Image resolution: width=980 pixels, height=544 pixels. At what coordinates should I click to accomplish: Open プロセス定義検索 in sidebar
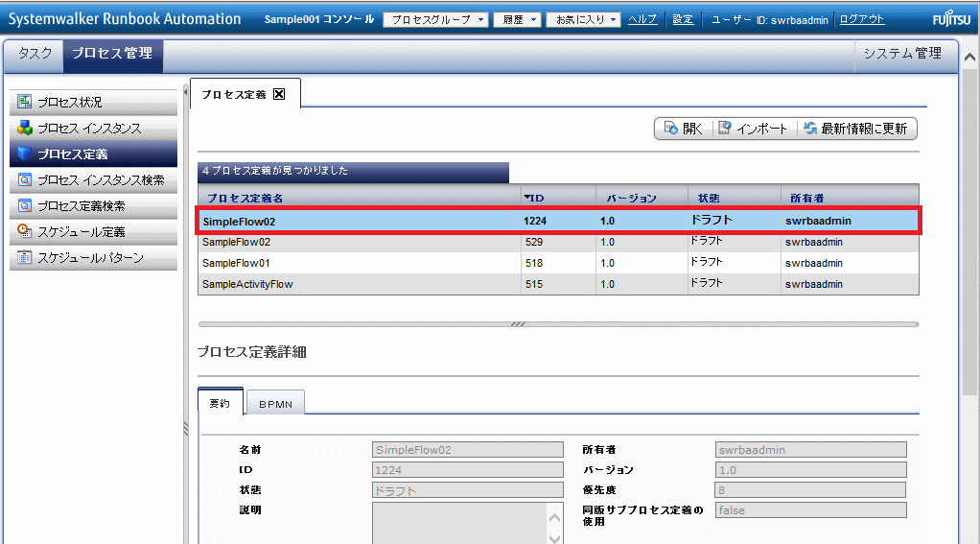(x=94, y=205)
